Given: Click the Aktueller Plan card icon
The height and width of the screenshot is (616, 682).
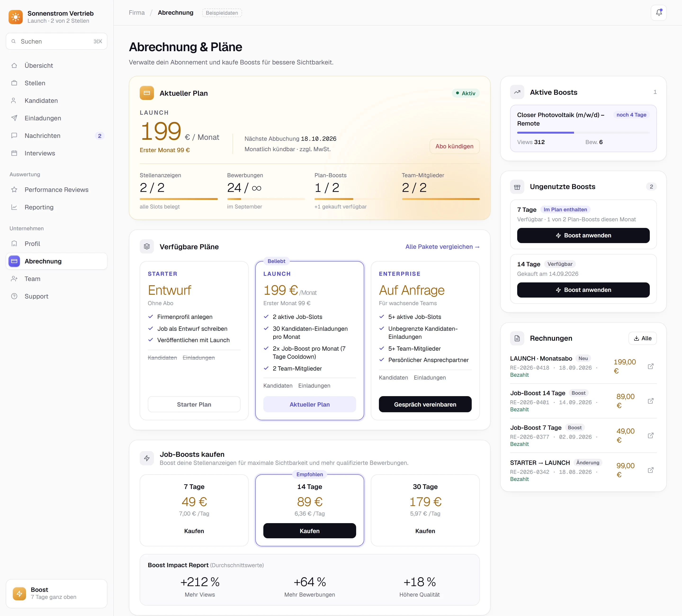Looking at the screenshot, I should coord(147,93).
